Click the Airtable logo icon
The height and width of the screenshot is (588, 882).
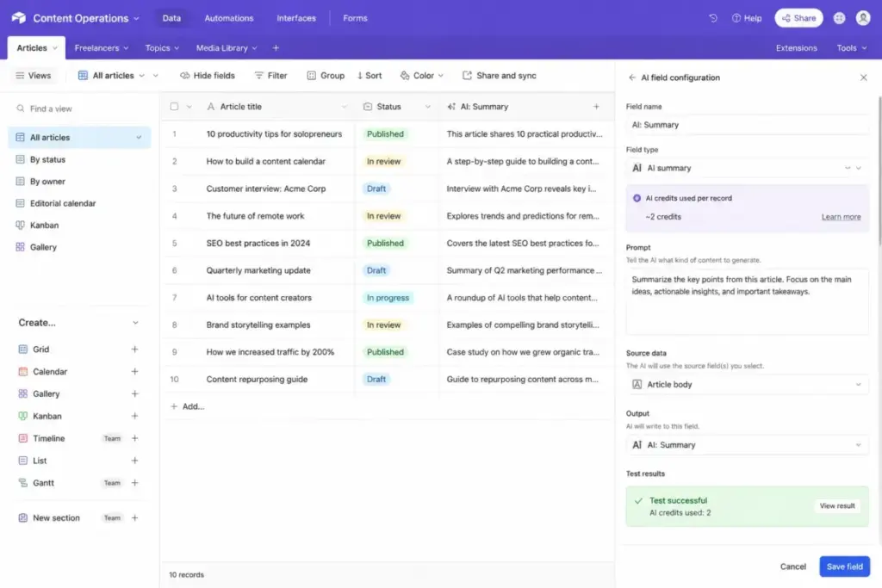[19, 18]
